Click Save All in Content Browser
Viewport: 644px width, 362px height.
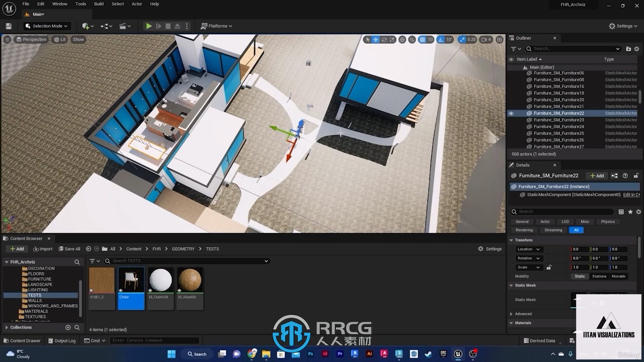69,249
